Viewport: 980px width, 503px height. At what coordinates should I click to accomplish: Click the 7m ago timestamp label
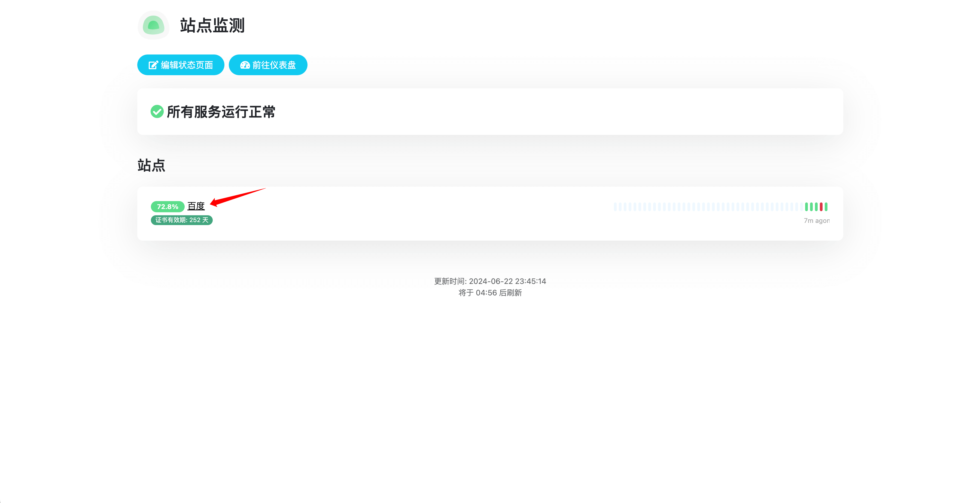[816, 221]
